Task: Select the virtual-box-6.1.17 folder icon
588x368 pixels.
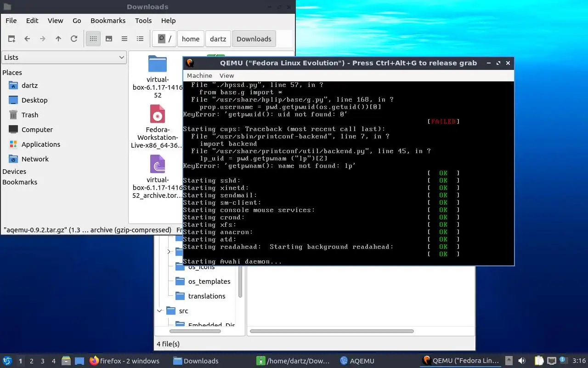Action: 157,64
